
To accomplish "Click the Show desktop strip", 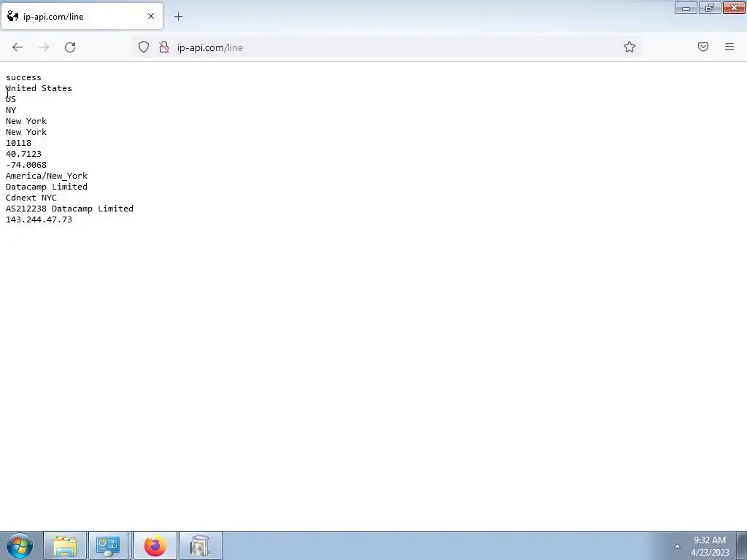I will pos(742,545).
